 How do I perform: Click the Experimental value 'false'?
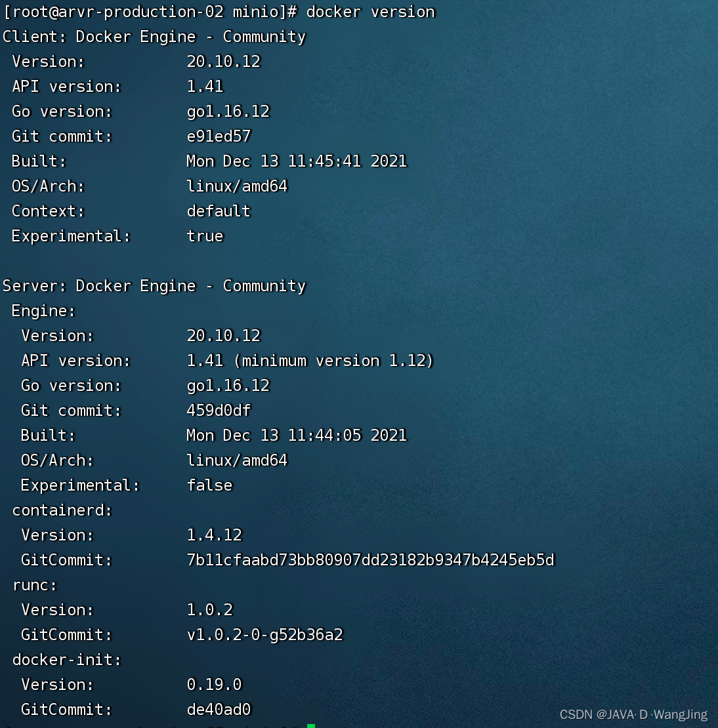209,485
